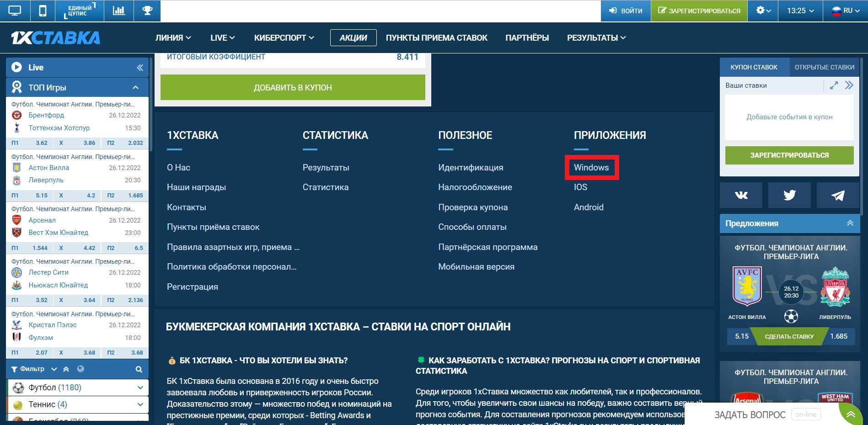Expand the filter down chevron

coord(54,369)
